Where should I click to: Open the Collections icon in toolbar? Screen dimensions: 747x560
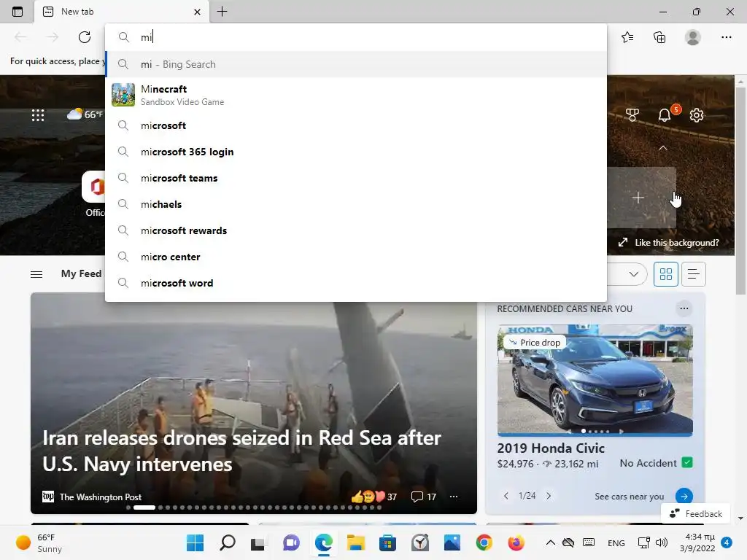click(x=659, y=37)
